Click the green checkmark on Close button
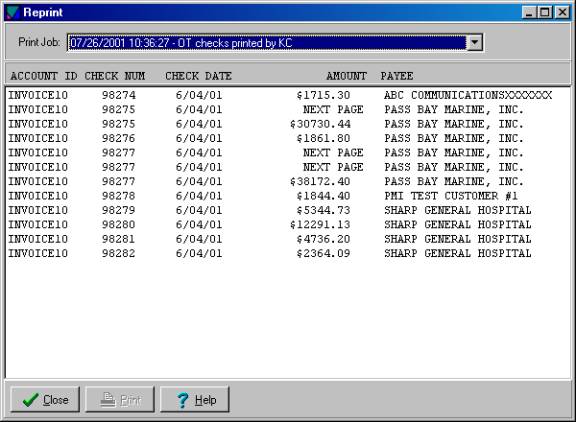576x422 pixels. [30, 400]
